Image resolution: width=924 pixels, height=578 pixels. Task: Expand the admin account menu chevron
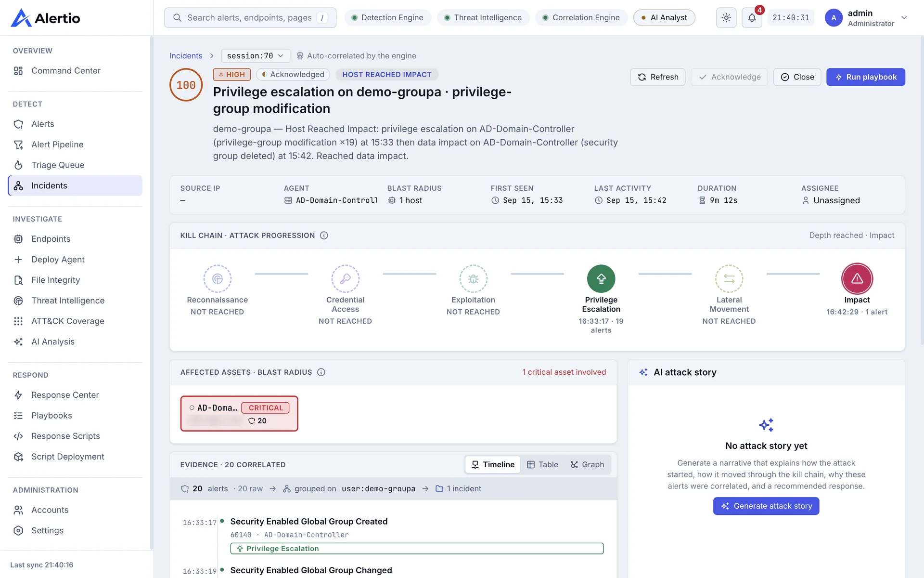[x=904, y=18]
